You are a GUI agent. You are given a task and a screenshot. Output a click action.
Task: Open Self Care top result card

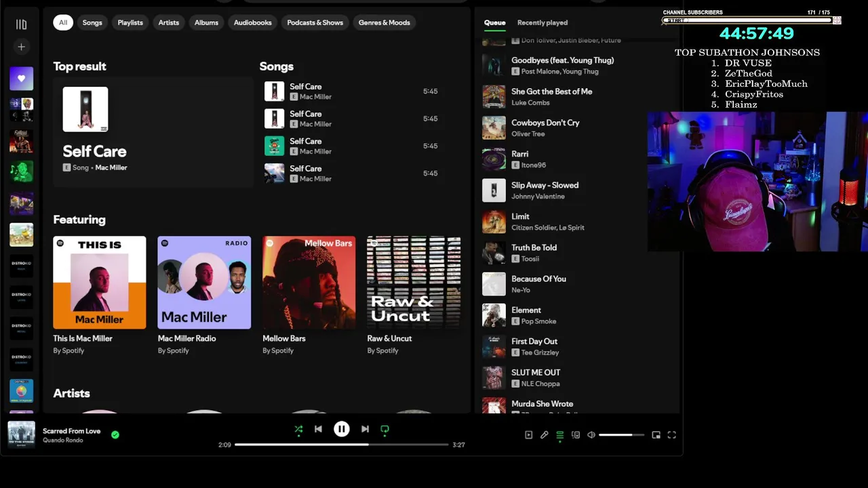153,131
